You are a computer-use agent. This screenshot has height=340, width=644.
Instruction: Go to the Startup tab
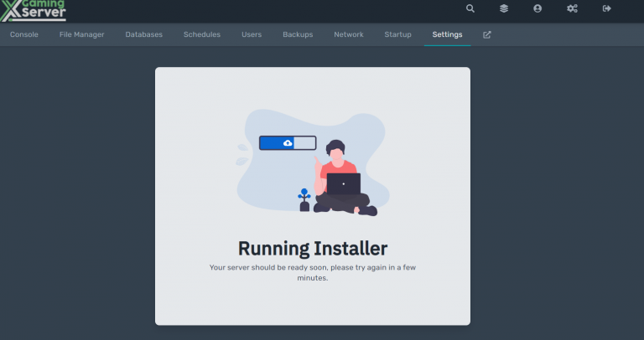click(x=397, y=35)
